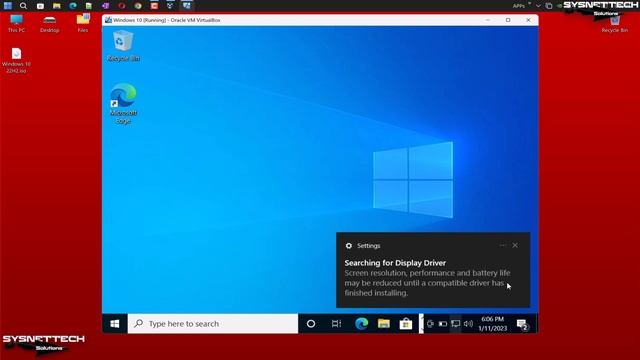640x360 pixels.
Task: Click the battery icon in guest tray
Action: (x=443, y=324)
